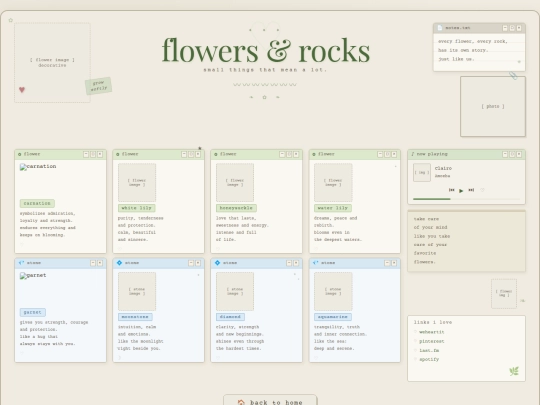The image size is (540, 405).
Task: Click the gem icon in aquamarine window title
Action: (x=315, y=263)
